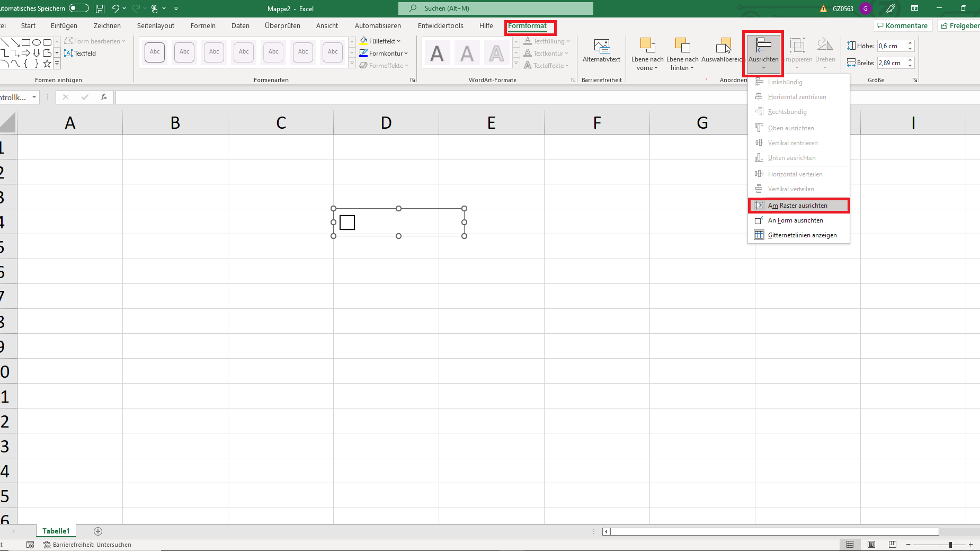Viewport: 980px width, 551px height.
Task: Insert a Textfeld from Formen einfügen
Action: (x=80, y=53)
